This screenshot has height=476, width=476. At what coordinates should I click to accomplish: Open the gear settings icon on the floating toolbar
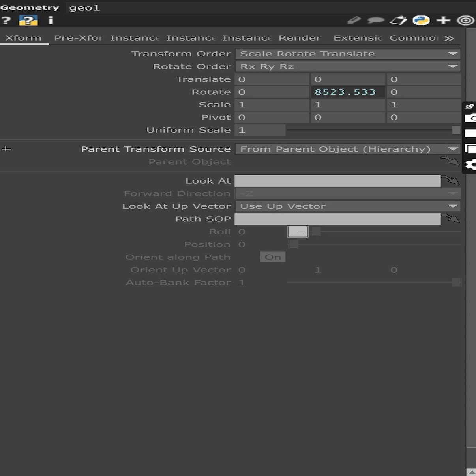(470, 165)
